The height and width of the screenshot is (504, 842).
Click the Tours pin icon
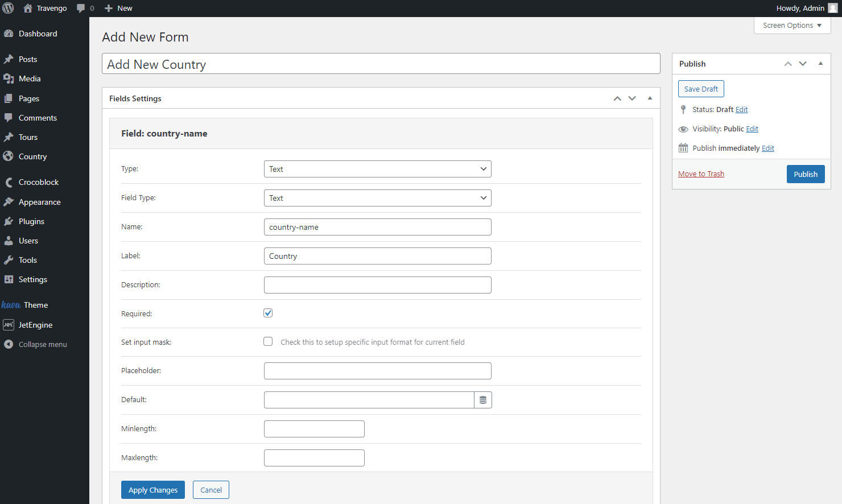point(9,137)
